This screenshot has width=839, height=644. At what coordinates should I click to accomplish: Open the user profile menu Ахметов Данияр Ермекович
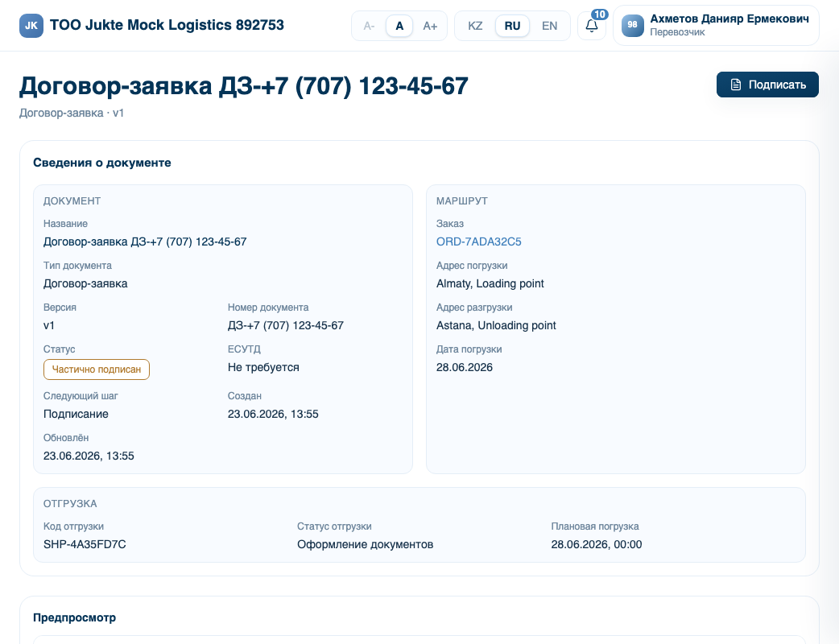(x=716, y=26)
